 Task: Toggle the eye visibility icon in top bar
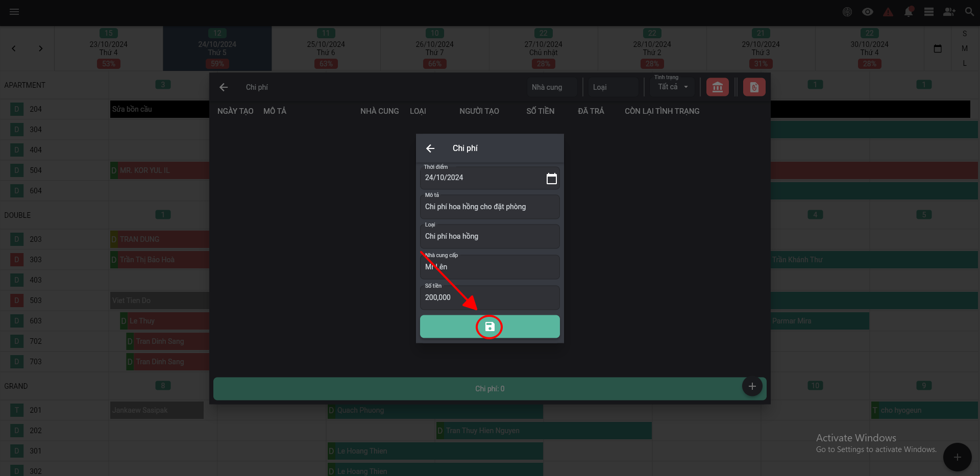(x=868, y=12)
